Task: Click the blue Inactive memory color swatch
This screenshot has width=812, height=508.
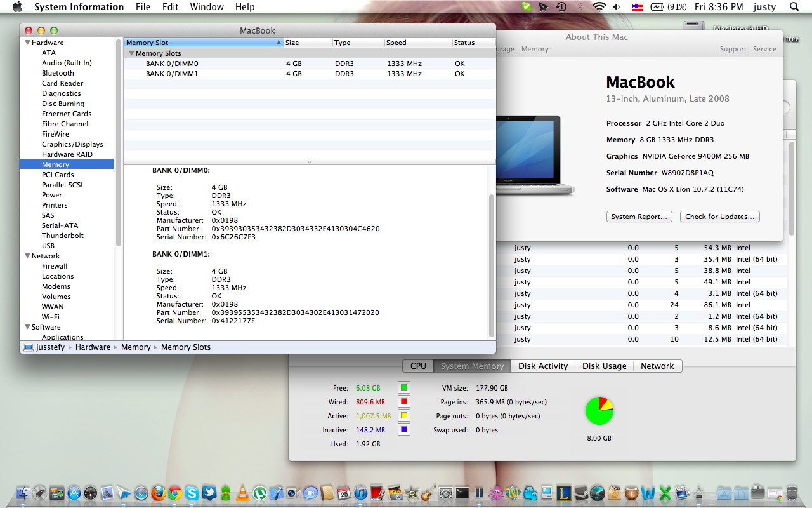Action: pyautogui.click(x=404, y=429)
